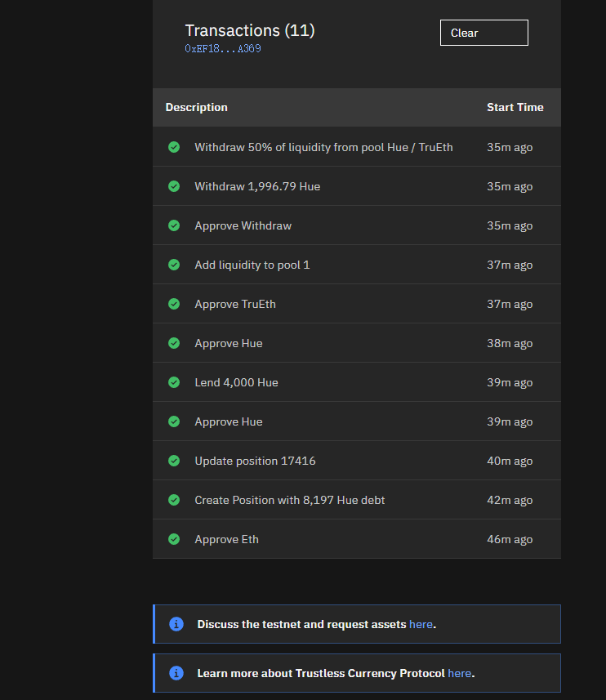Click the Clear transactions button
606x700 pixels.
483,33
